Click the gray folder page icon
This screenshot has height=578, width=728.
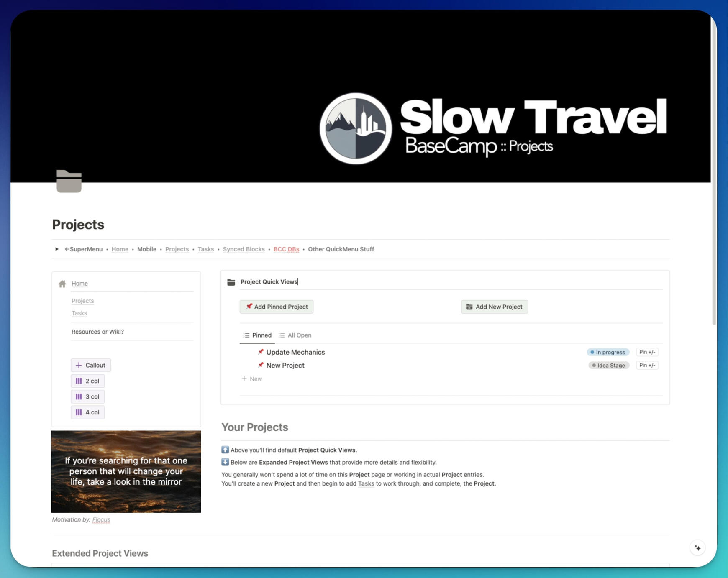[x=69, y=181]
